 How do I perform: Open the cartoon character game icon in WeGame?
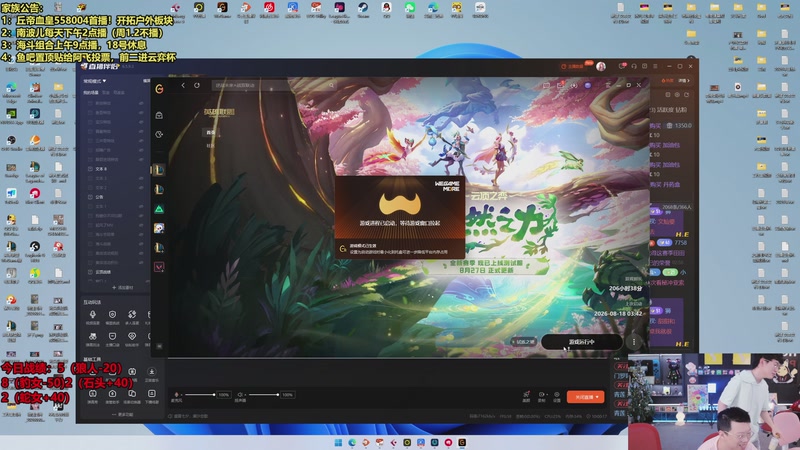(159, 228)
